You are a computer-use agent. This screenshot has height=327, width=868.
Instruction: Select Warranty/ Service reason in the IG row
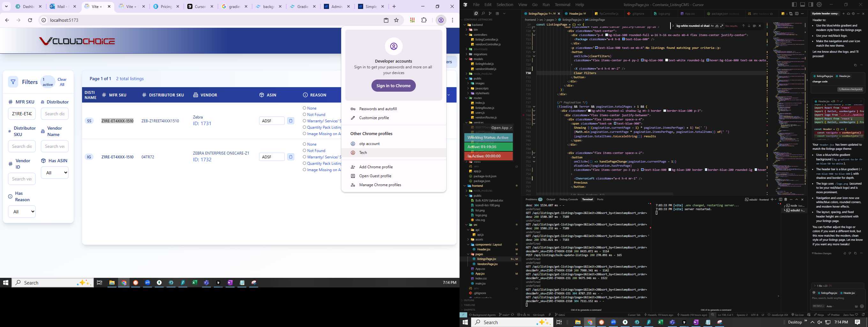(x=304, y=157)
